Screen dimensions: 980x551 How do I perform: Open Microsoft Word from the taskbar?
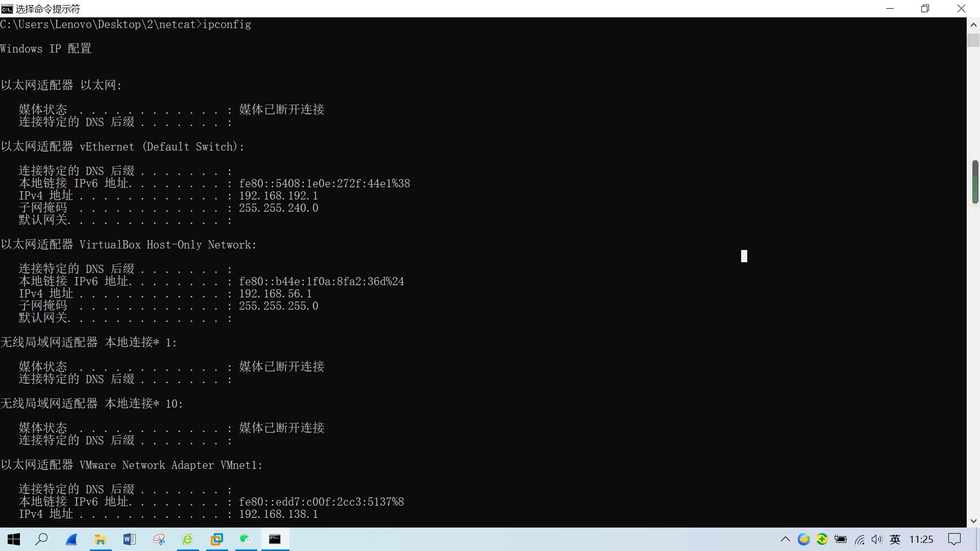(130, 539)
